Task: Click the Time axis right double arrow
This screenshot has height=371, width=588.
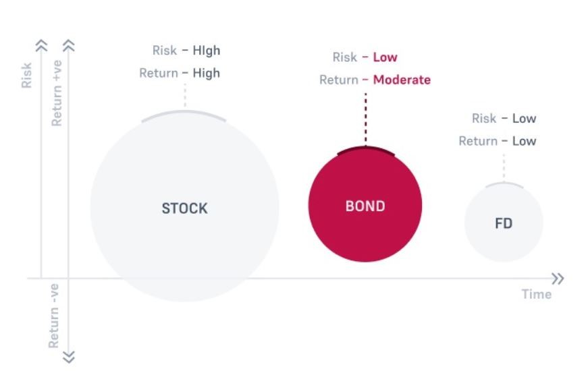Action: pyautogui.click(x=558, y=279)
